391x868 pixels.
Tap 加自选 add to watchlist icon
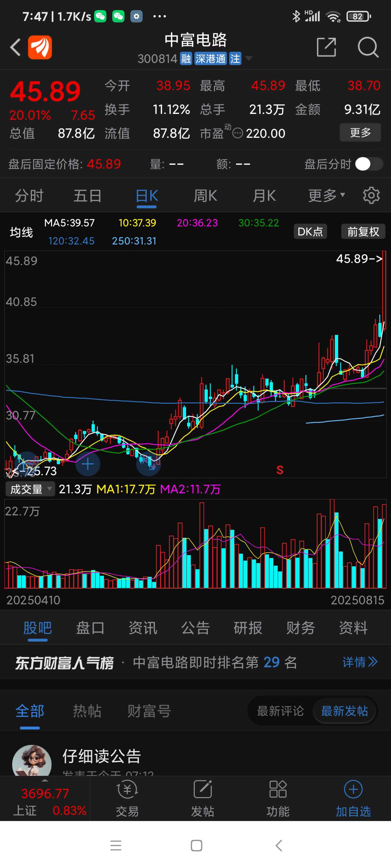point(353,799)
